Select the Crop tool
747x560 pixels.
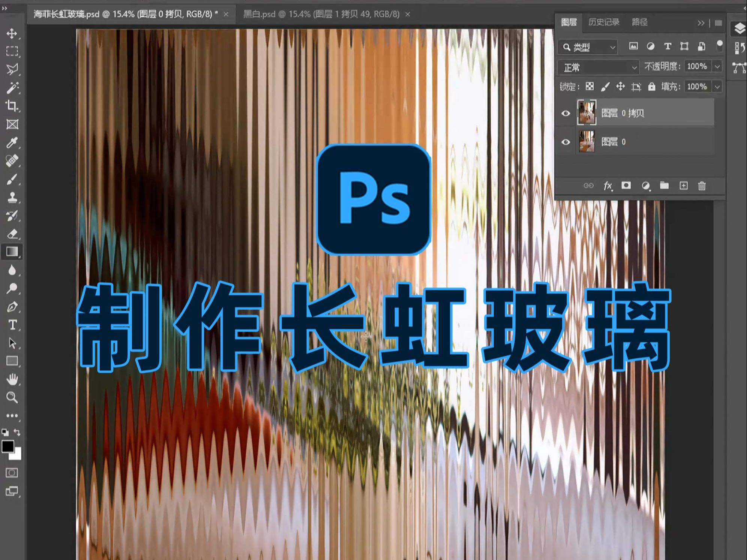coord(12,106)
